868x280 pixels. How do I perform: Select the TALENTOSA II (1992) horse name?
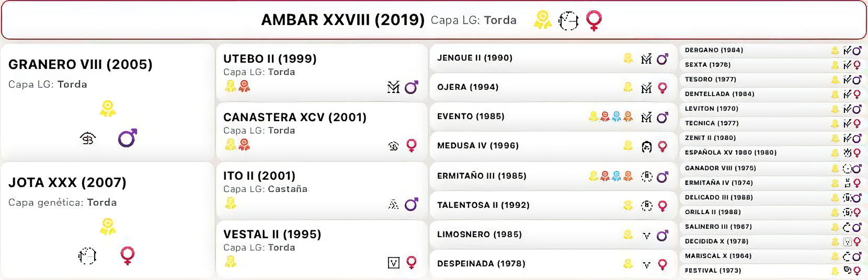click(483, 205)
